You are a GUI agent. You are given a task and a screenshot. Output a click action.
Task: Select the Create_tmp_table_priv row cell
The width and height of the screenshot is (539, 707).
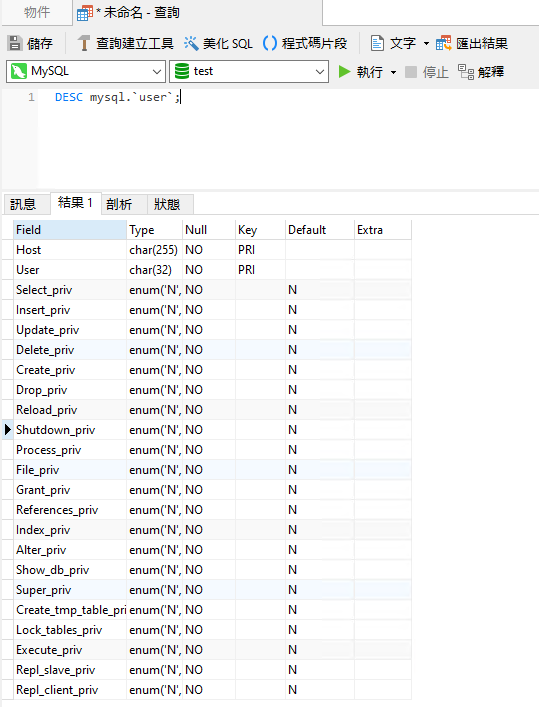70,610
